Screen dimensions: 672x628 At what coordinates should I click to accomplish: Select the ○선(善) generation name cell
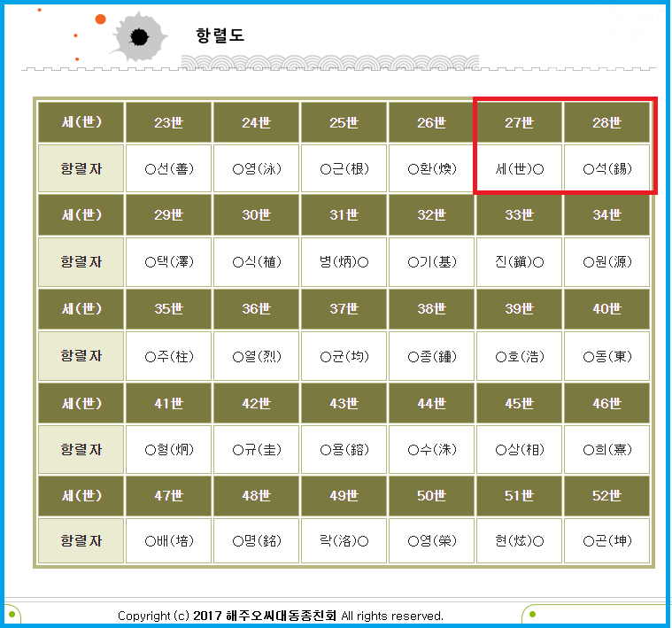168,168
